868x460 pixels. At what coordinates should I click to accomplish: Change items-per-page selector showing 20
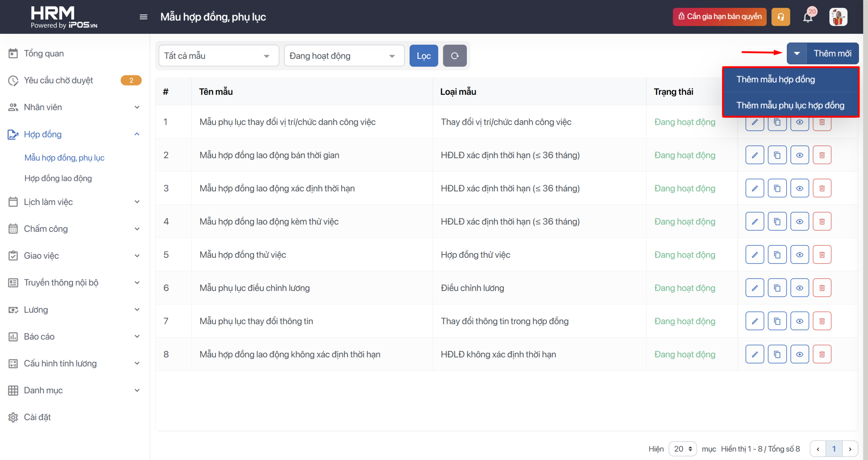pyautogui.click(x=682, y=449)
